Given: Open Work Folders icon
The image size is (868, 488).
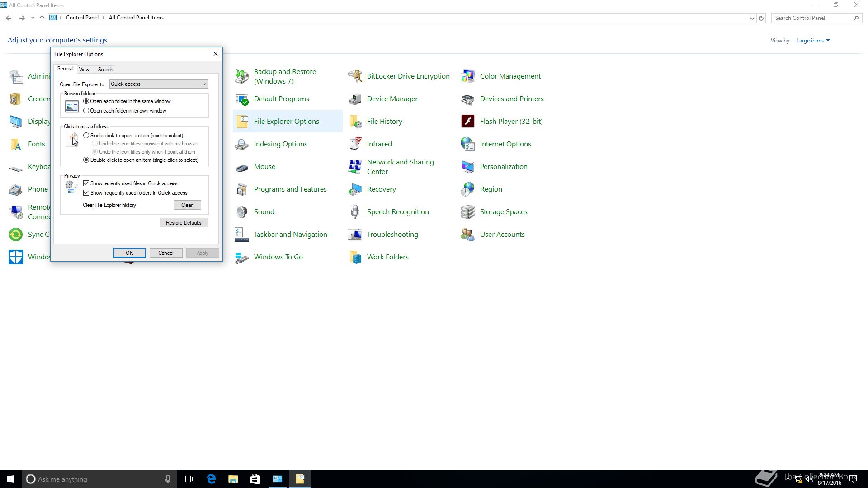Looking at the screenshot, I should (x=355, y=257).
